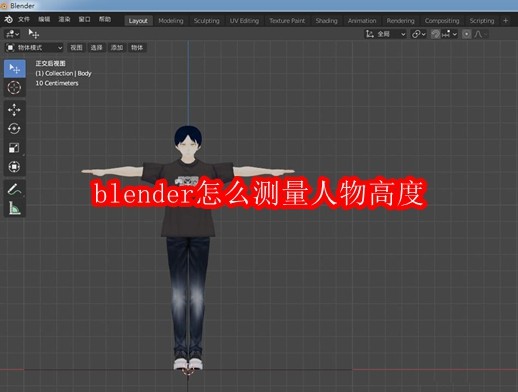This screenshot has width=518, height=392.
Task: Switch to the Shading workspace tab
Action: [326, 21]
